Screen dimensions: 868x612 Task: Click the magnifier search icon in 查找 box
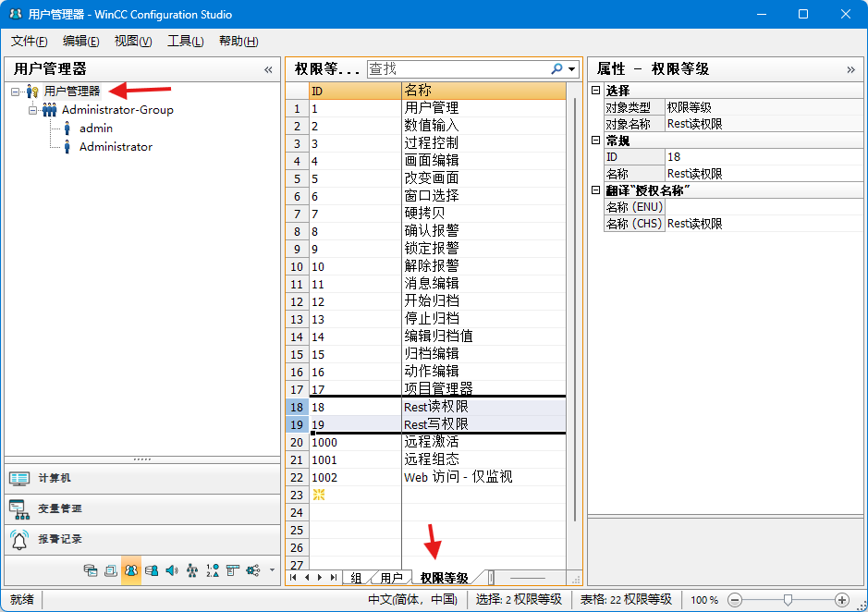click(x=556, y=68)
